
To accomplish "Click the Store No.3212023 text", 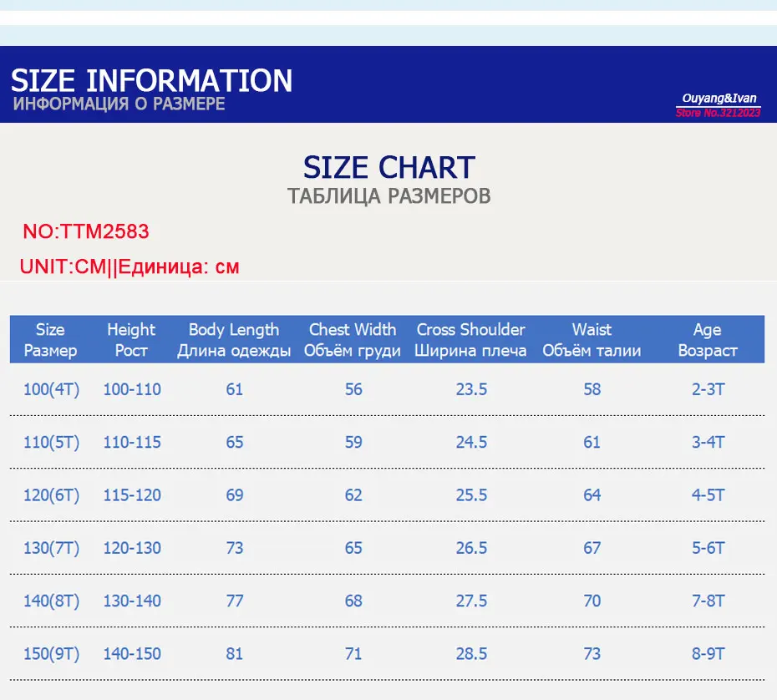I will coord(718,113).
